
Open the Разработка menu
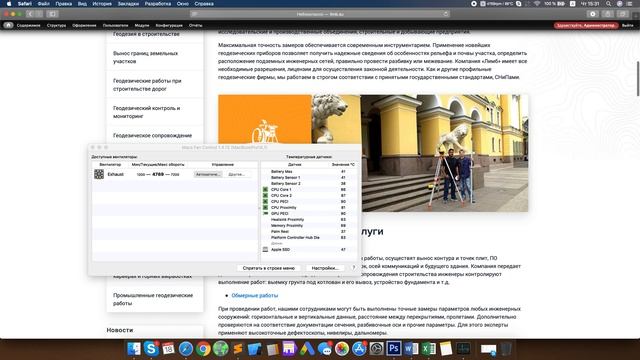pyautogui.click(x=158, y=4)
